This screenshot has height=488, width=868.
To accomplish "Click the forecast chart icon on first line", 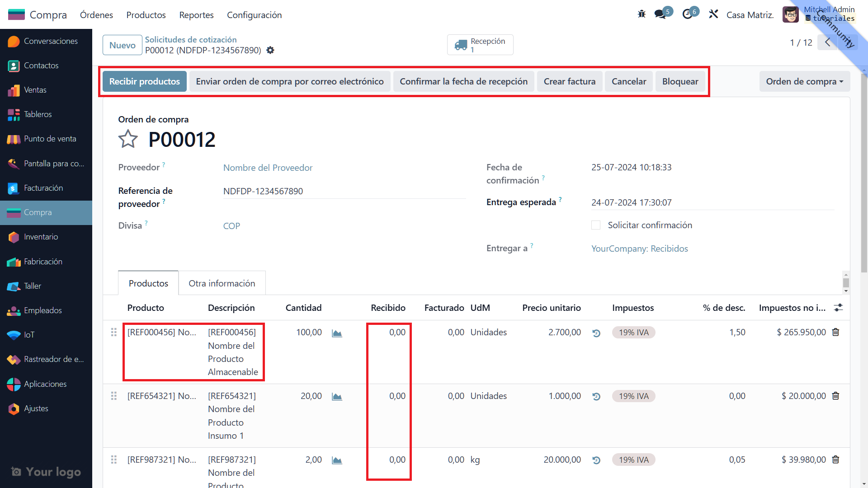I will click(337, 333).
